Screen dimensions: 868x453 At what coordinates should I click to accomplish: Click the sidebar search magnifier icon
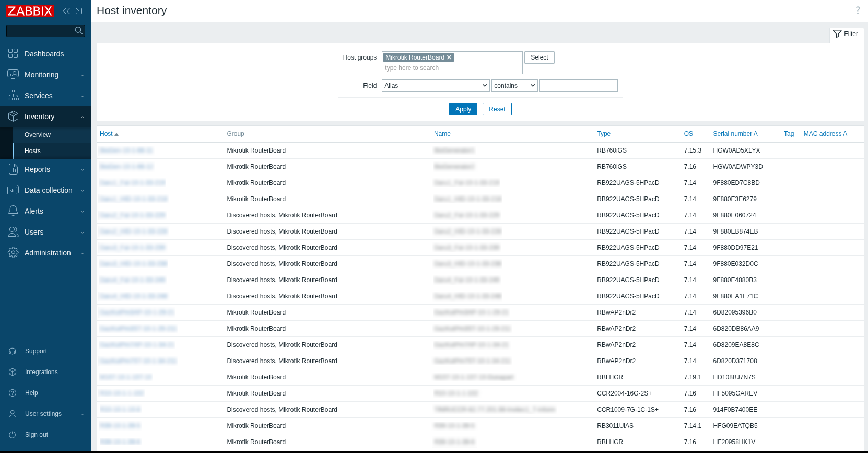[x=79, y=31]
